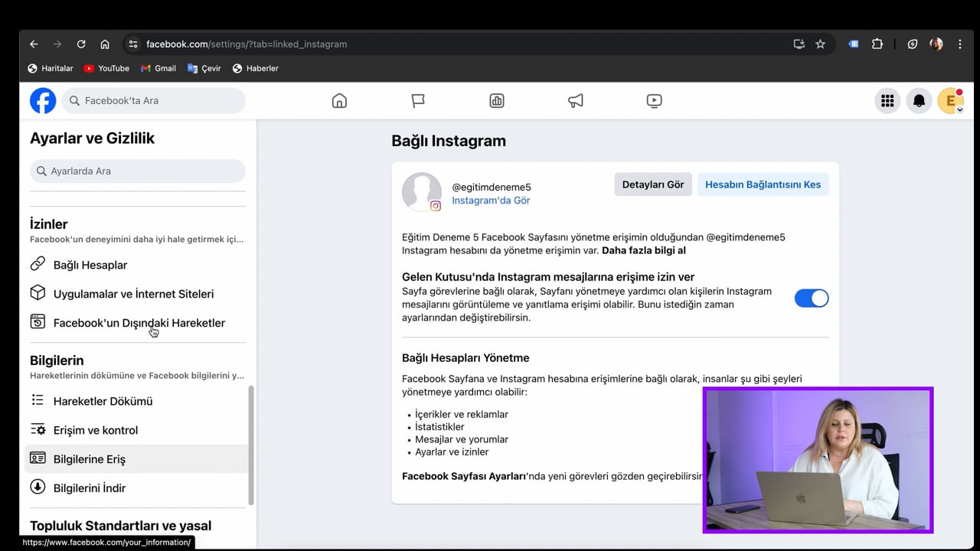This screenshot has height=551, width=980.
Task: Click the Detayları Gör button
Action: click(653, 184)
